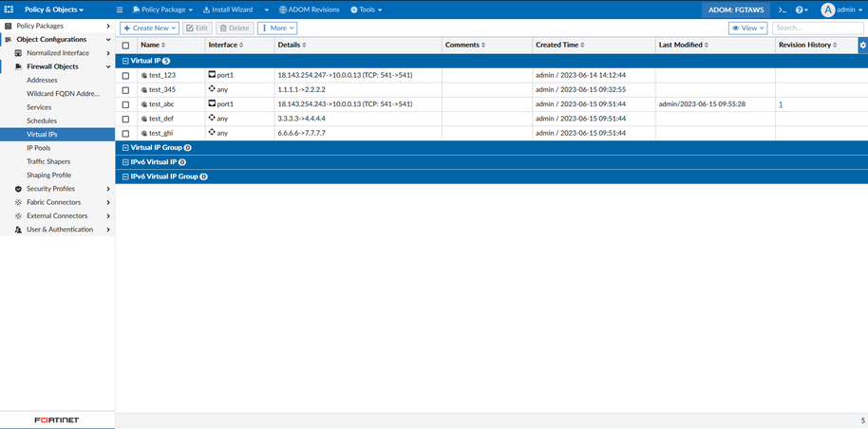The image size is (868, 429).
Task: Click the Normalized Interface icon
Action: pos(18,53)
